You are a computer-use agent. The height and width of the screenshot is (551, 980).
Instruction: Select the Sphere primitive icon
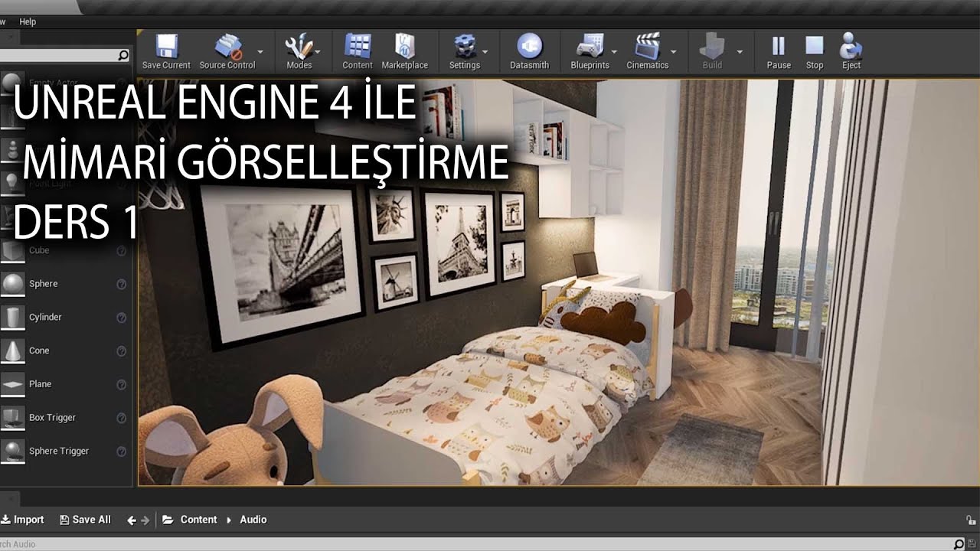12,284
